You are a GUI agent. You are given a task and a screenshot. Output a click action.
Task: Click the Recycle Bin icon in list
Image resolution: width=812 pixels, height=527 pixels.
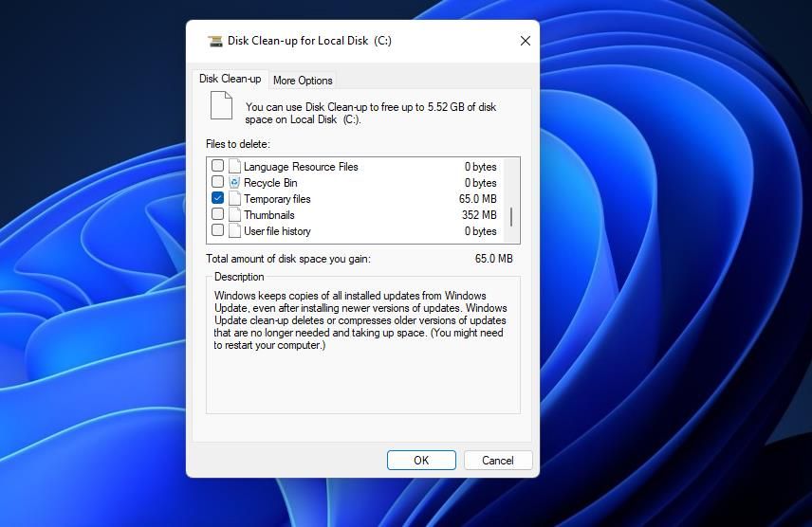tap(234, 182)
